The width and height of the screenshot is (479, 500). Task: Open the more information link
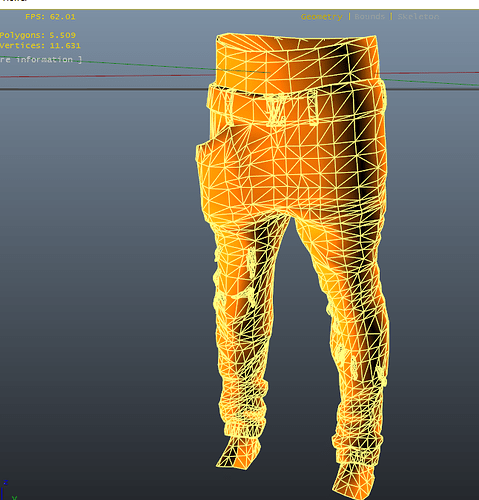click(41, 60)
